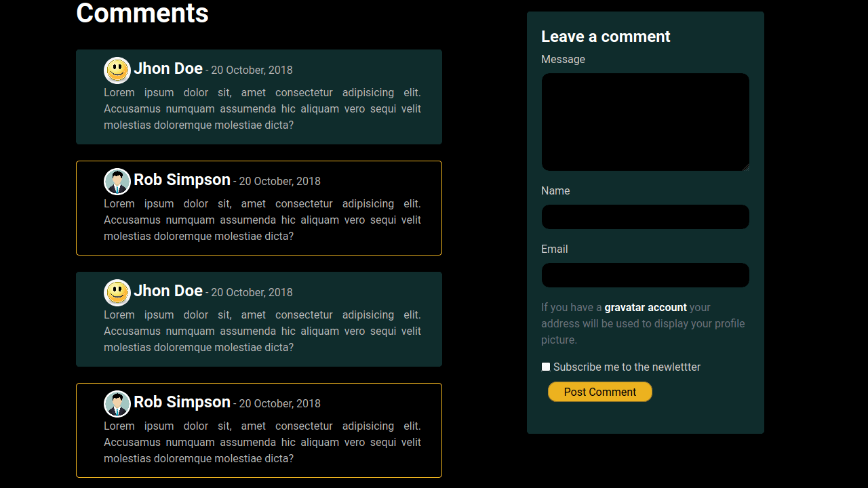This screenshot has height=488, width=868.
Task: Tick the newsletter subscription checkbox
Action: [546, 367]
